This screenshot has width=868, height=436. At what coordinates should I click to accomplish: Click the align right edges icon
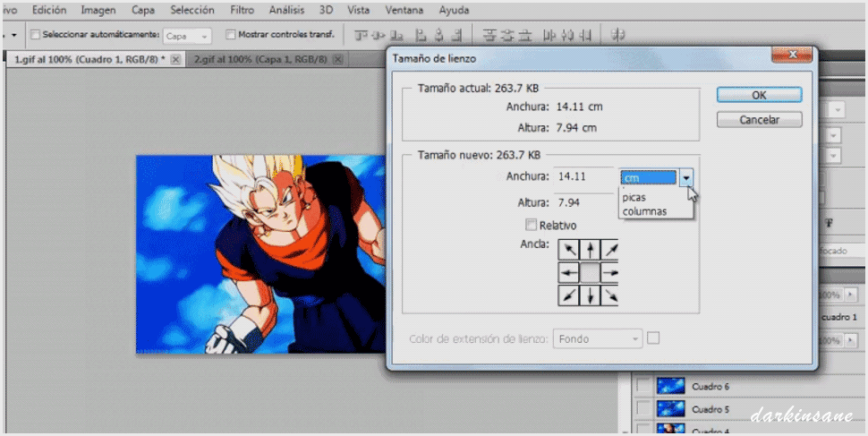pos(456,35)
